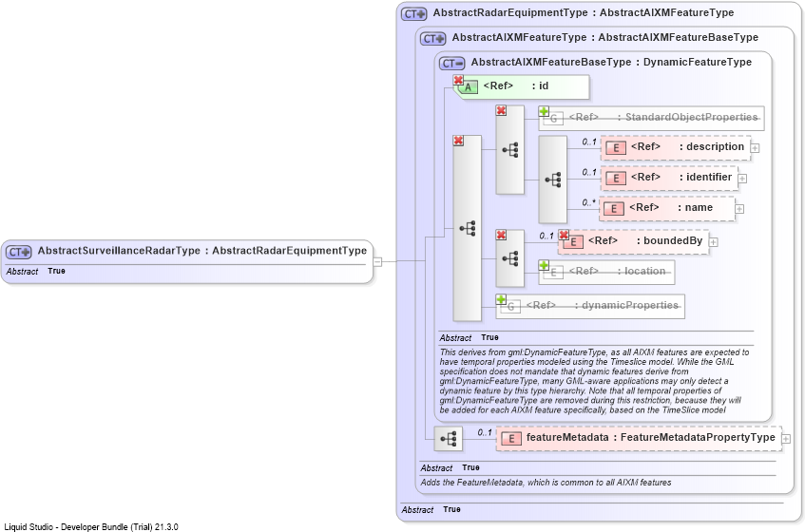Expand the description element

pos(755,148)
